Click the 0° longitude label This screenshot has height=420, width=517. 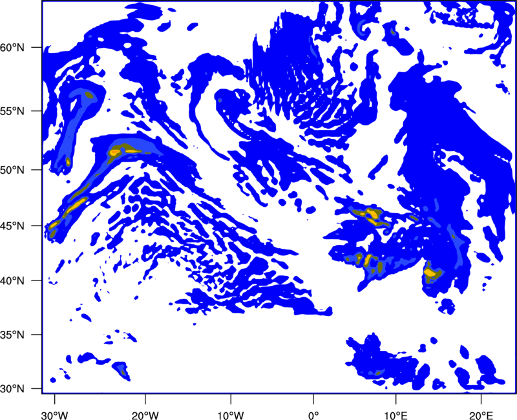point(313,415)
